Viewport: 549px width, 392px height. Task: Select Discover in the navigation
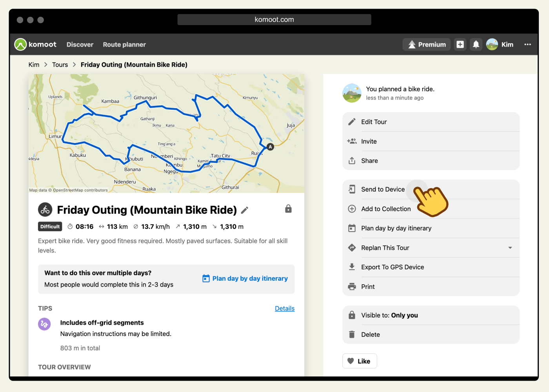point(80,44)
